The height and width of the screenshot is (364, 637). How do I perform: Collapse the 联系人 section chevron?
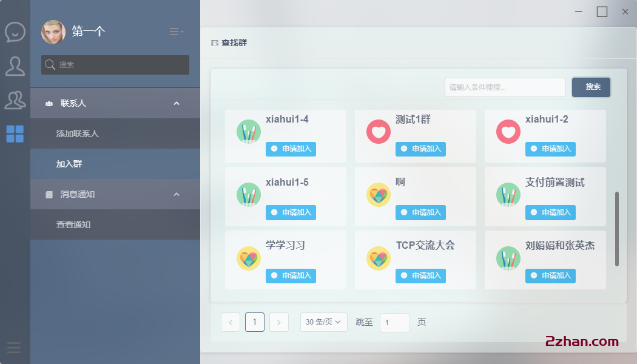[x=176, y=103]
